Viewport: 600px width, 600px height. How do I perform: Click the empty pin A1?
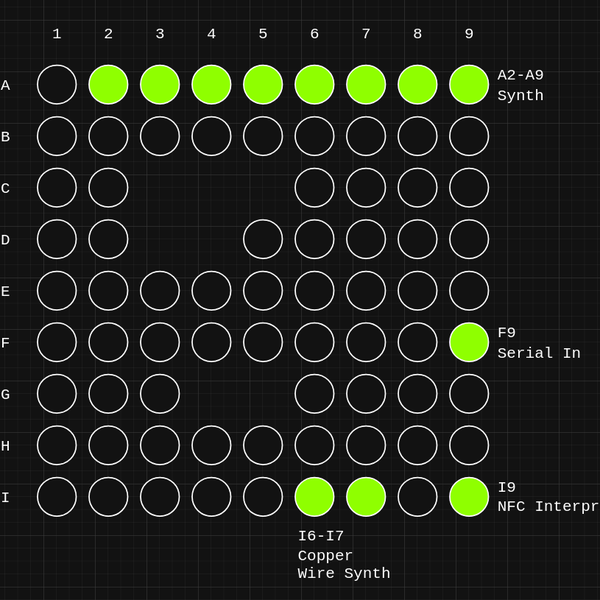coord(57,85)
